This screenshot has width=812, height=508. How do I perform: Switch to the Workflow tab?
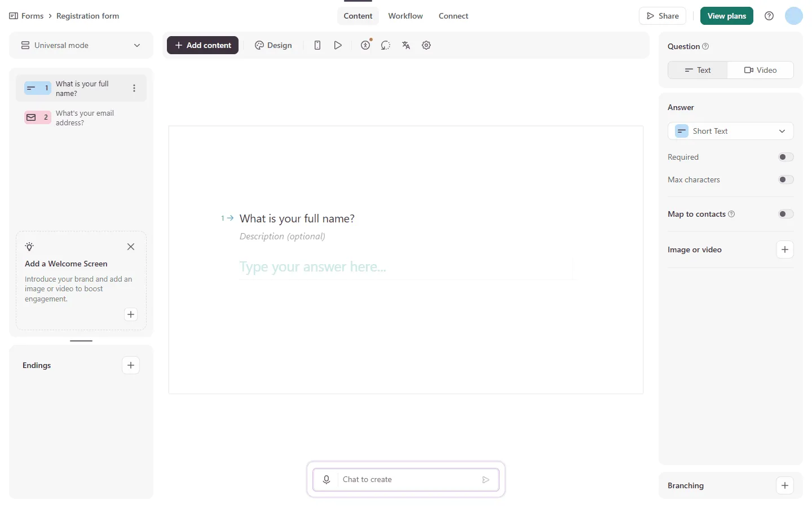coord(405,16)
